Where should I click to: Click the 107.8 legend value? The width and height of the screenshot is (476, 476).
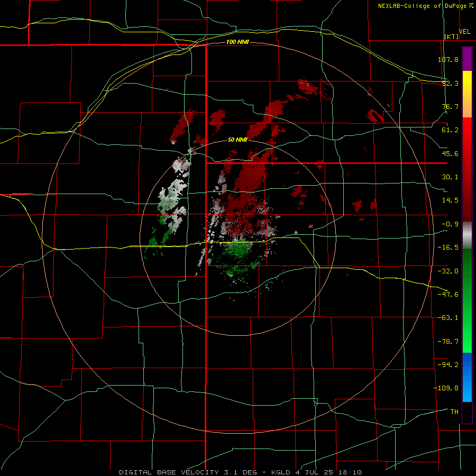(x=448, y=59)
